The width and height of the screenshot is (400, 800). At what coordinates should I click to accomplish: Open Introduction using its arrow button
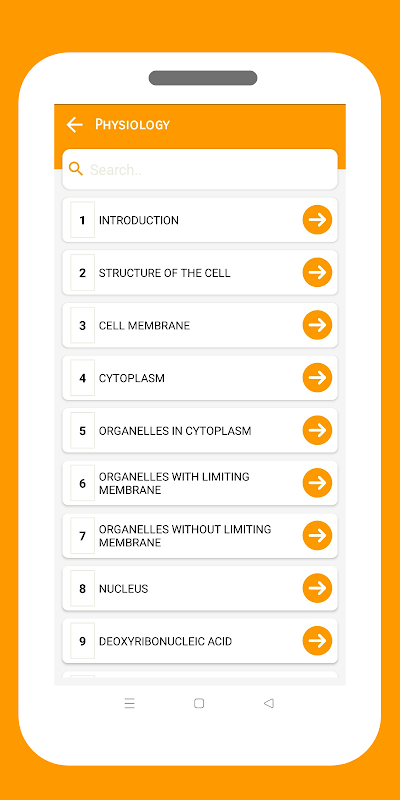[x=317, y=220]
